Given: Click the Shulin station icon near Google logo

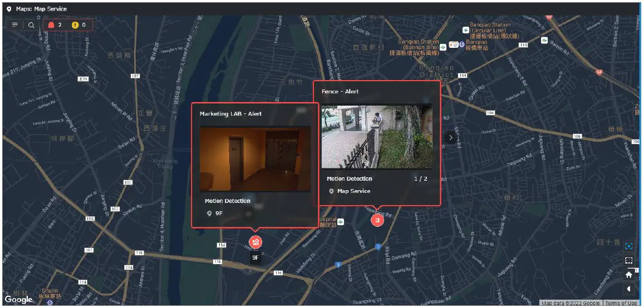Looking at the screenshot, I should pos(50,302).
